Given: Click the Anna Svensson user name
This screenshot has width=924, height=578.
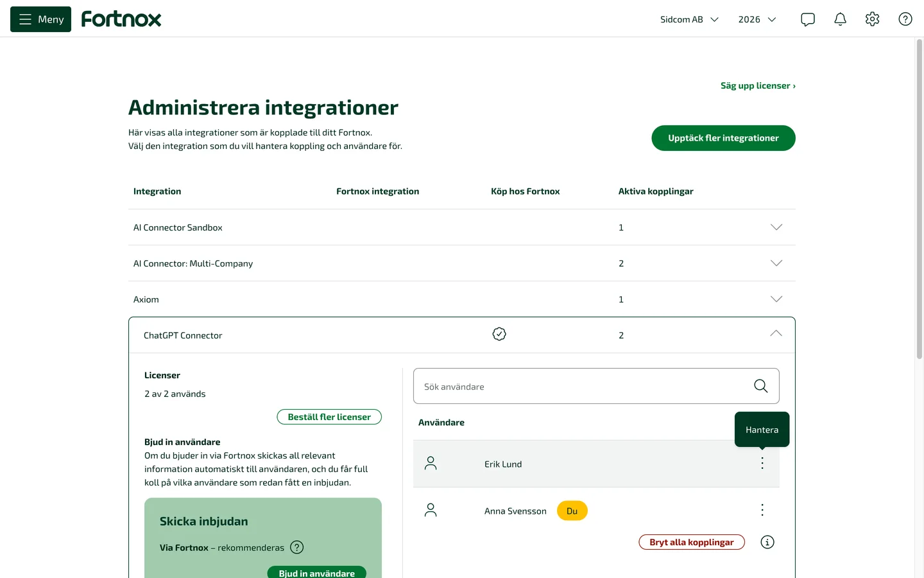Looking at the screenshot, I should [515, 511].
